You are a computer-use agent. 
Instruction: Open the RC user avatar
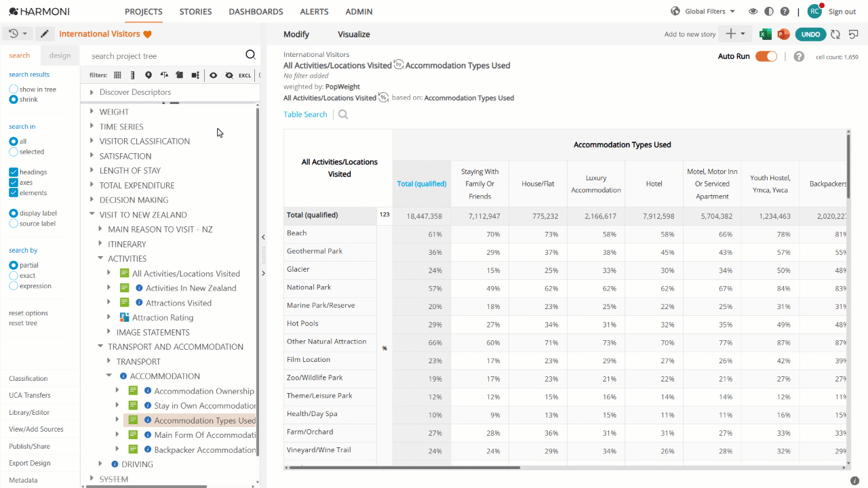click(x=814, y=12)
